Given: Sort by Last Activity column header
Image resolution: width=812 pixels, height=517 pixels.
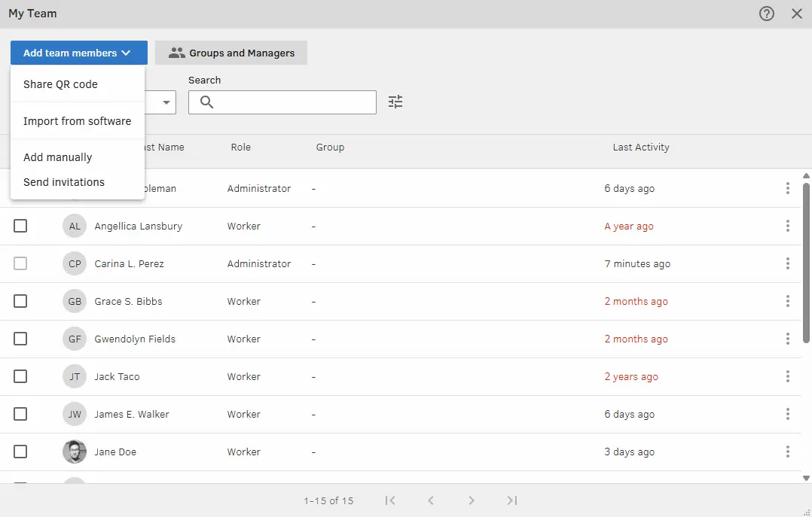Looking at the screenshot, I should click(640, 147).
